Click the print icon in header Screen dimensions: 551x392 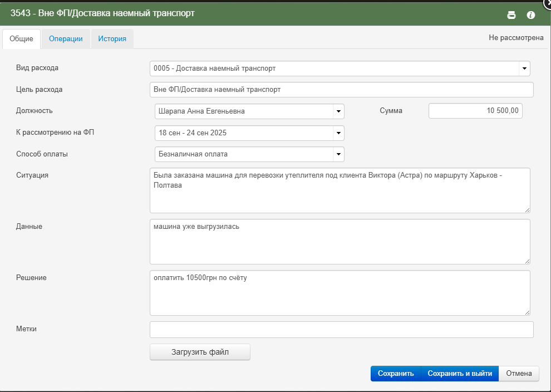511,15
